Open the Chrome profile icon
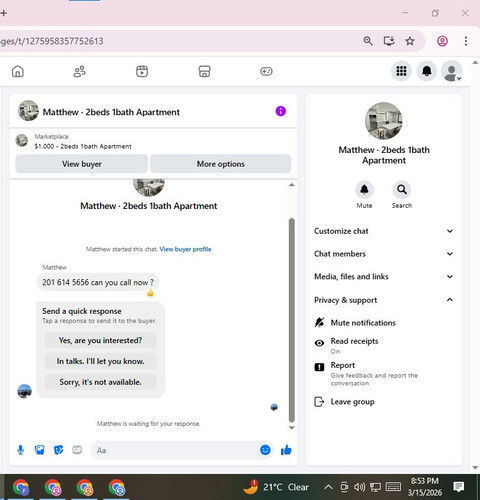Screen dimensions: 480x500 coord(442,41)
